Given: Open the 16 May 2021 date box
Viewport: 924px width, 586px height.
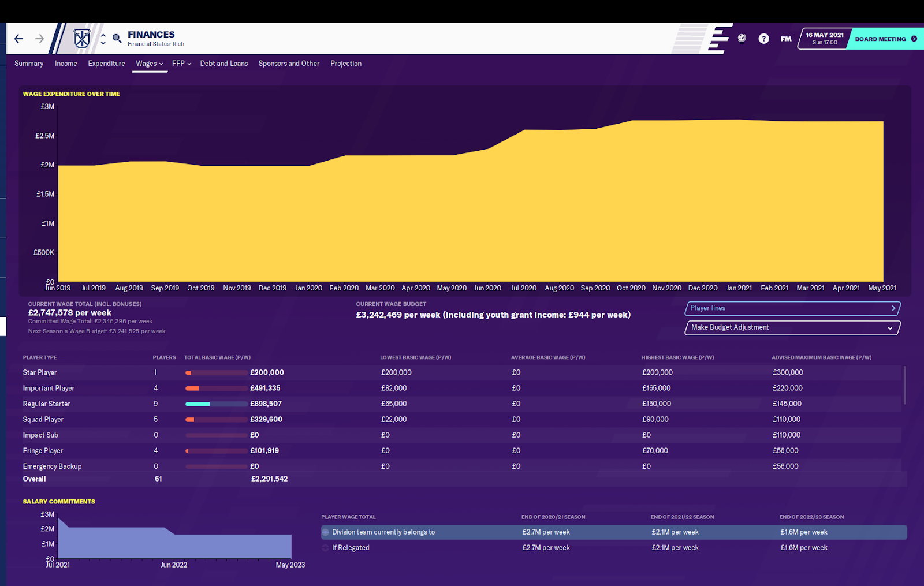Looking at the screenshot, I should pos(824,39).
